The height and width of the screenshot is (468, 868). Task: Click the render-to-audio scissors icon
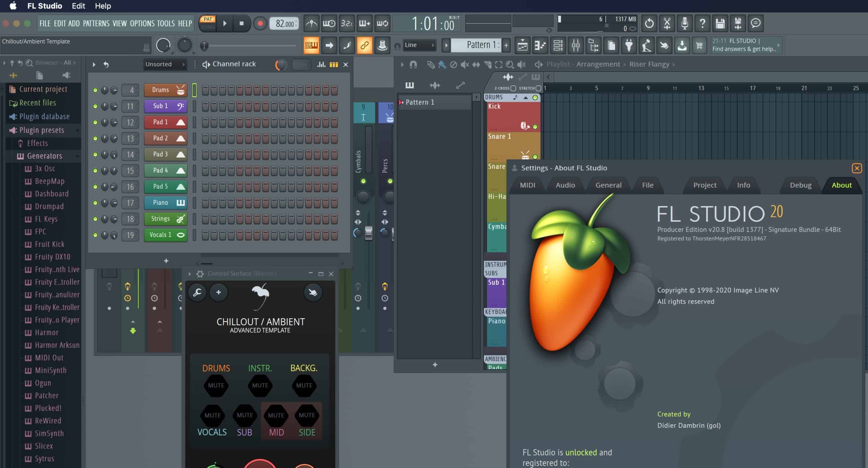667,23
